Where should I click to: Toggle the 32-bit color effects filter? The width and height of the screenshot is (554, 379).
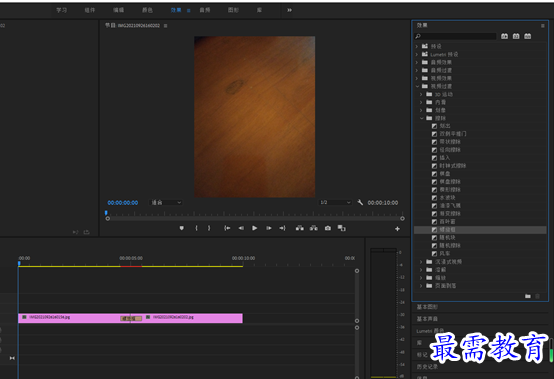coord(516,36)
